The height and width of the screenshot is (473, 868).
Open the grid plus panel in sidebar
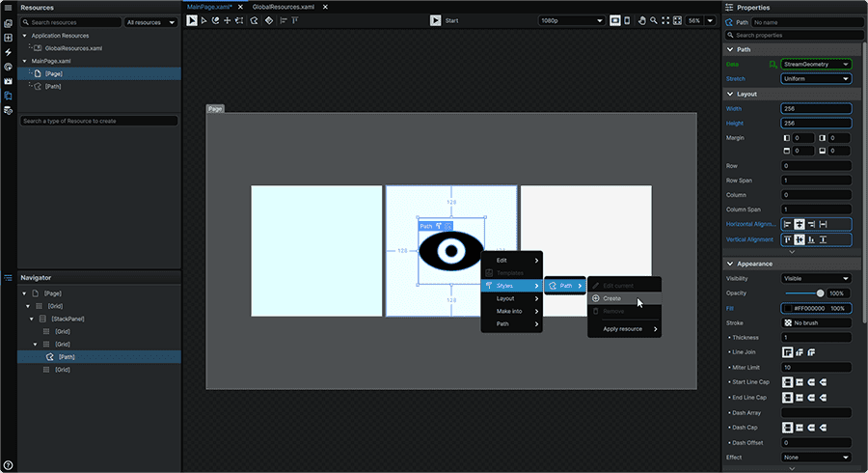click(8, 38)
